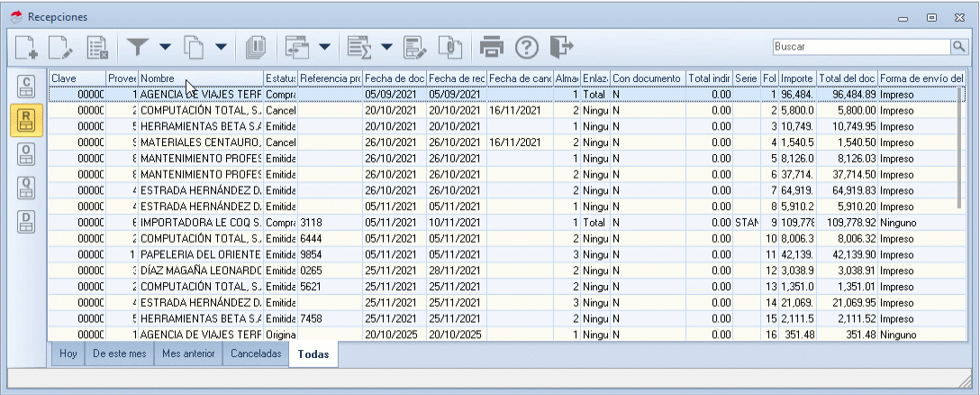This screenshot has width=980, height=395.
Task: Click the exit door icon
Action: point(561,46)
